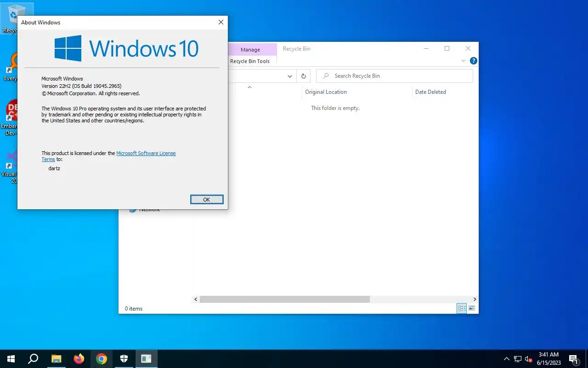
Task: Click the scrollbar left arrow
Action: 196,299
